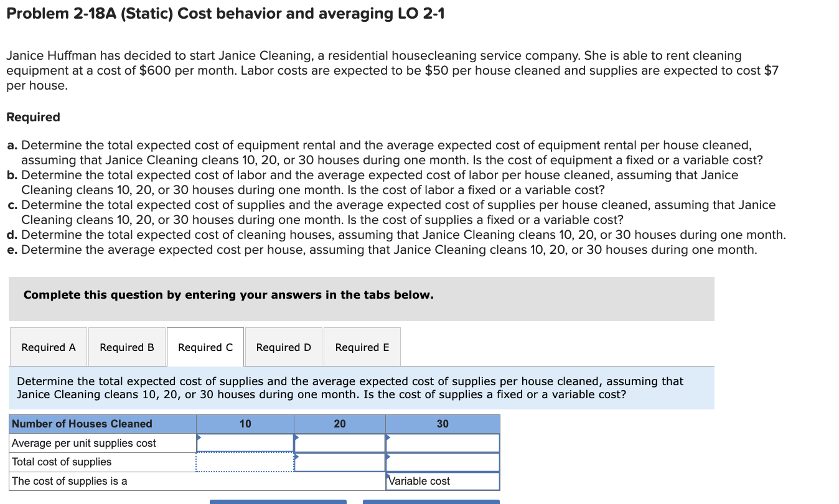Select the Required C tab
This screenshot has width=839, height=504.
coord(205,347)
